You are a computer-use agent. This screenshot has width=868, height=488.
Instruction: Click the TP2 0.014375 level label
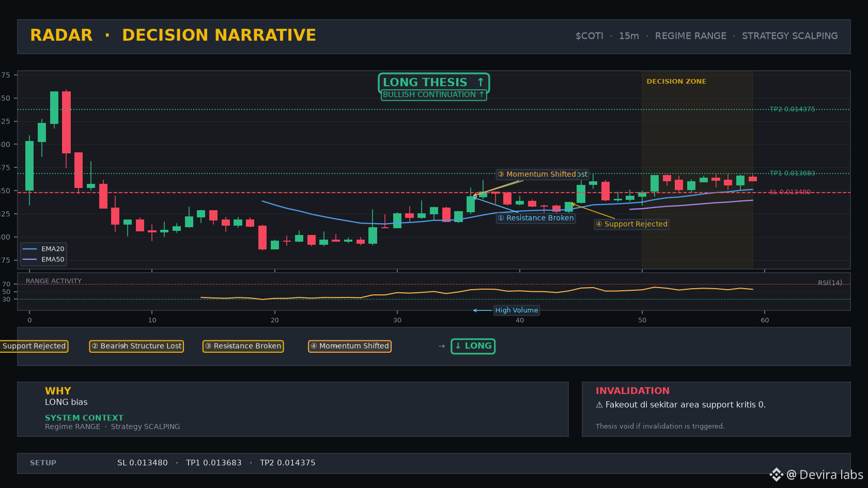point(792,109)
